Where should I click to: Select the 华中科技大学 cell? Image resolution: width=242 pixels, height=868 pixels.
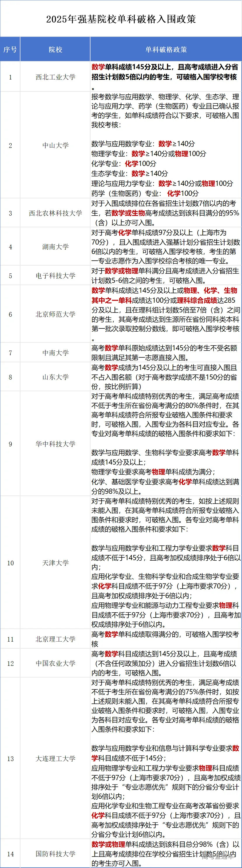tap(55, 444)
